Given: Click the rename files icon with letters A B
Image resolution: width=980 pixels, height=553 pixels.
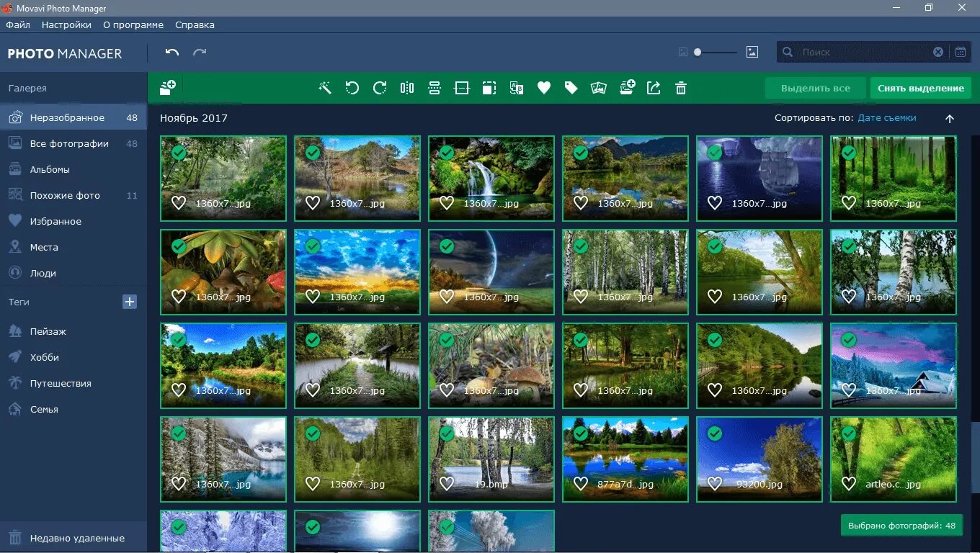Looking at the screenshot, I should click(x=517, y=88).
